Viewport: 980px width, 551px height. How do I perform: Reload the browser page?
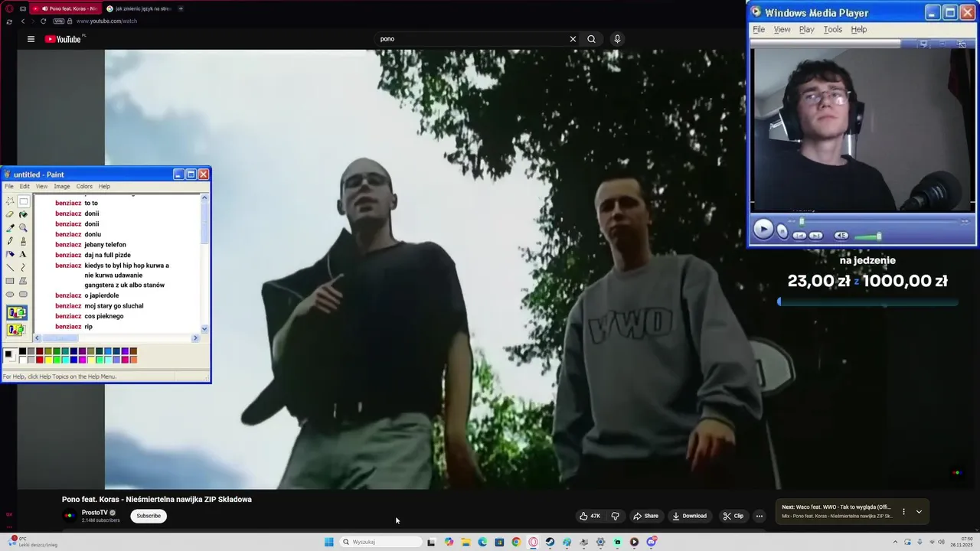coord(43,21)
